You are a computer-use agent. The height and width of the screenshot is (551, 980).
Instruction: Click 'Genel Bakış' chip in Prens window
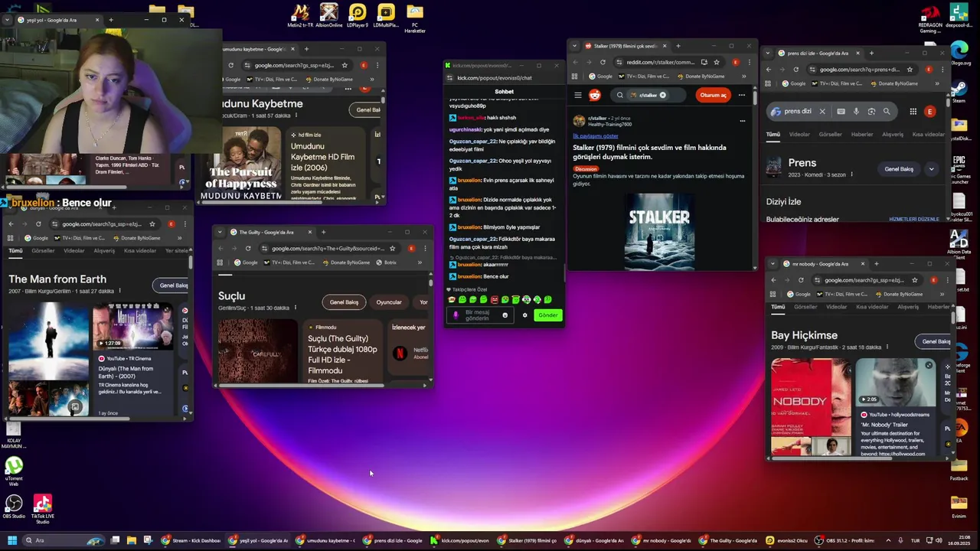899,169
